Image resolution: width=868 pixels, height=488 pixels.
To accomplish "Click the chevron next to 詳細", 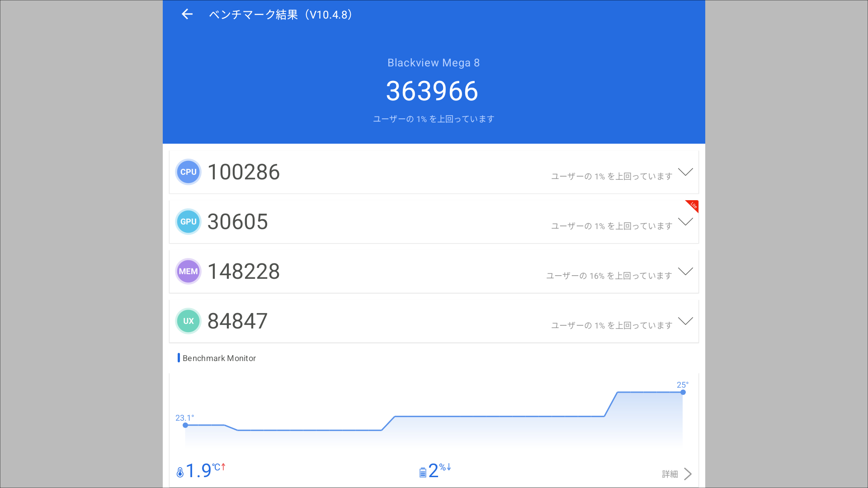I will (x=688, y=474).
